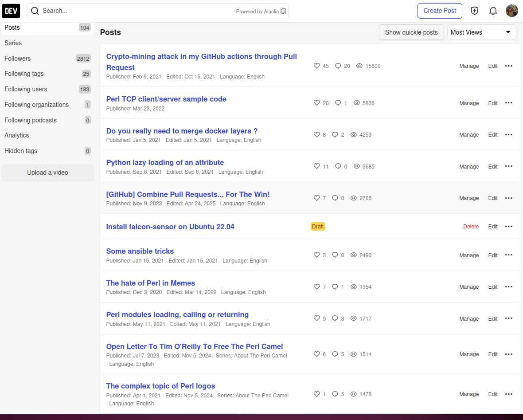
Task: Click the search magnifier icon
Action: click(35, 11)
